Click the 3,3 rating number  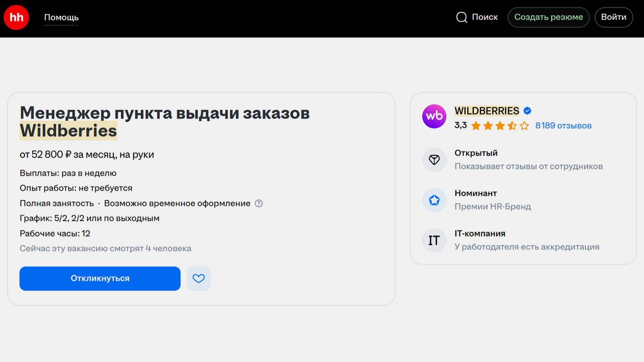[x=460, y=125]
